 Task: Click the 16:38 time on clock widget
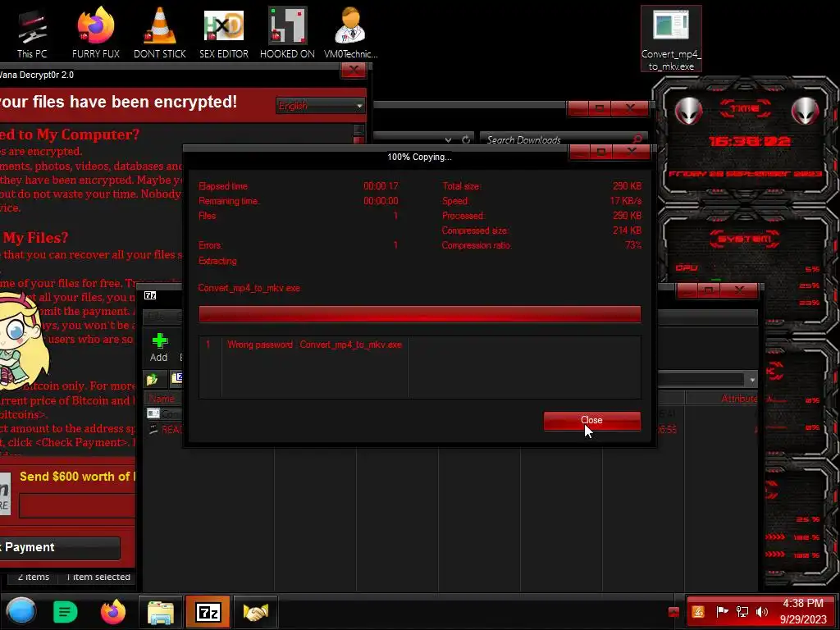coord(750,141)
